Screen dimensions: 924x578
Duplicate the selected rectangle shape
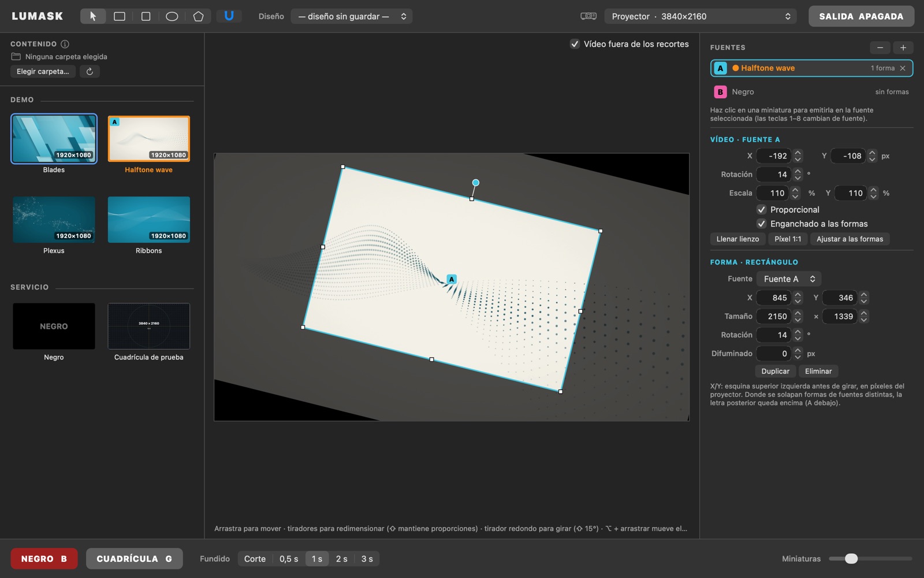(x=775, y=371)
